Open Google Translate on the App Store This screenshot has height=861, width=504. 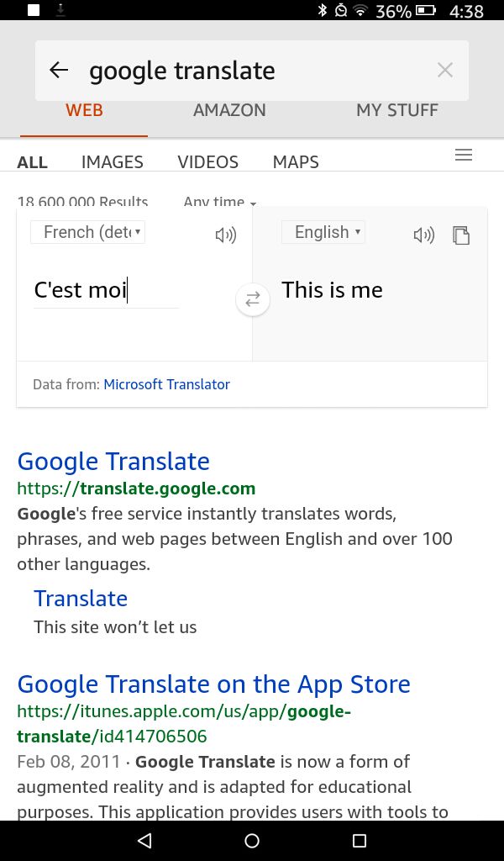214,684
